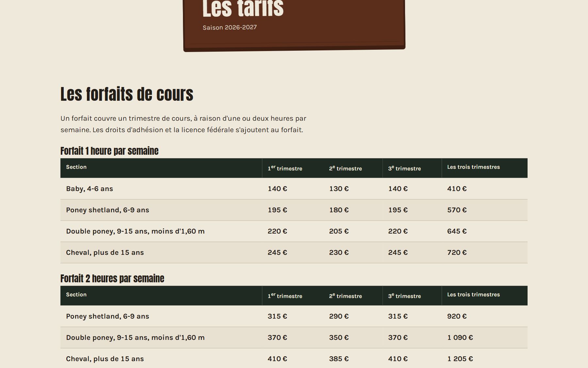Image resolution: width=588 pixels, height=368 pixels.
Task: Click the 410 € total for Baby
Action: tap(457, 189)
